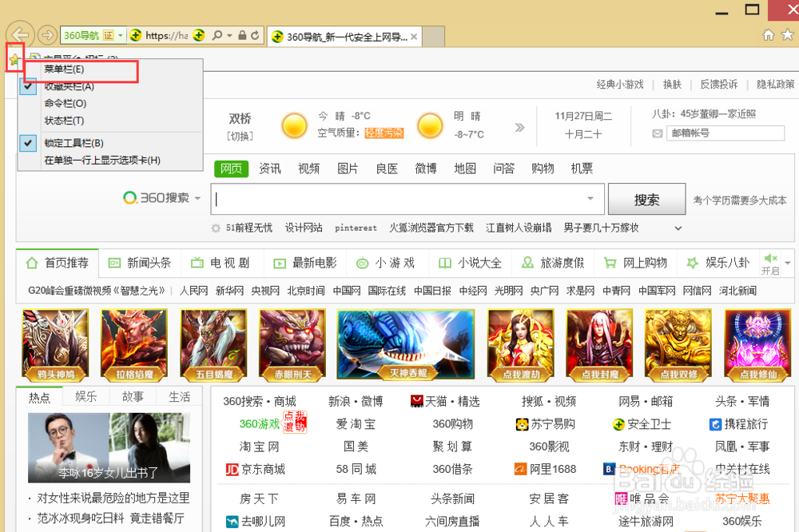The height and width of the screenshot is (532, 799).
Task: Enable 菜单栏(E) in context menu
Action: click(110, 69)
